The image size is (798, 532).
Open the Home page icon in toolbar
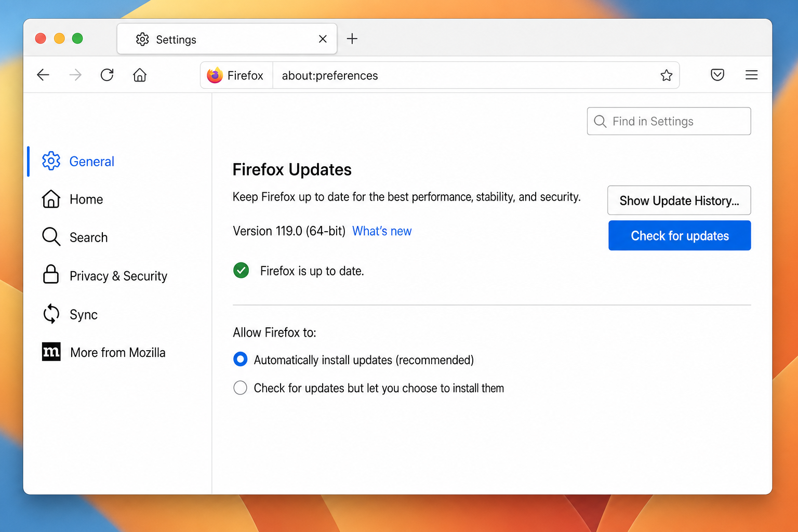coord(140,75)
